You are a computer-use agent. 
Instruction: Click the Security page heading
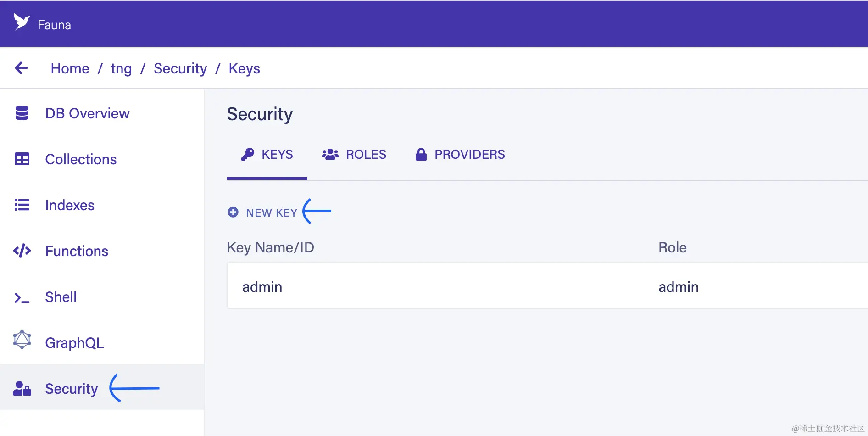point(260,114)
